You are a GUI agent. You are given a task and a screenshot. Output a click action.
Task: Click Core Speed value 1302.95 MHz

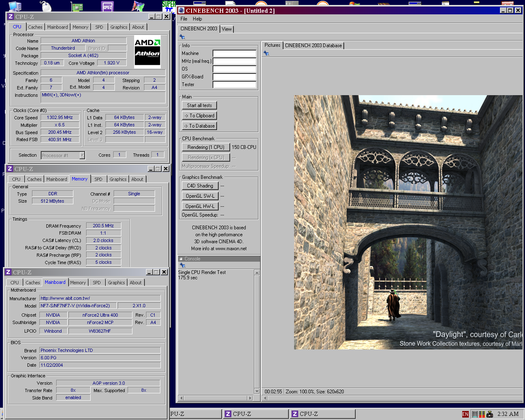pos(60,117)
